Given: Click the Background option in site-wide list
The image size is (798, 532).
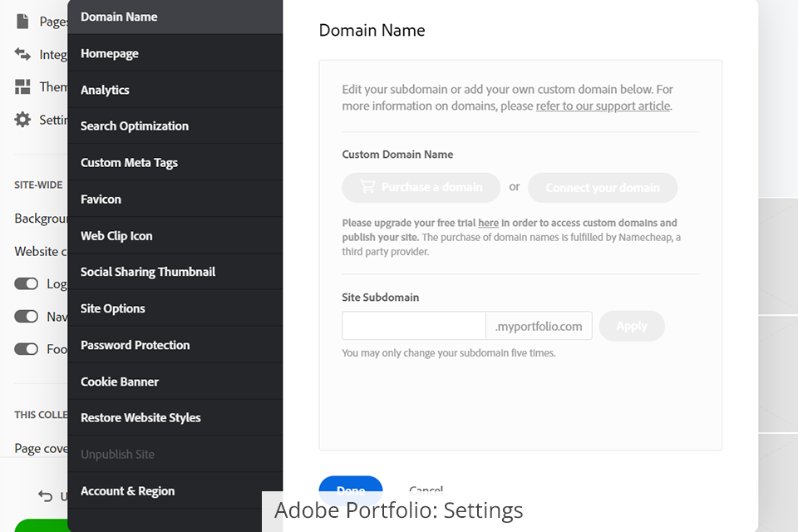Looking at the screenshot, I should 41,219.
